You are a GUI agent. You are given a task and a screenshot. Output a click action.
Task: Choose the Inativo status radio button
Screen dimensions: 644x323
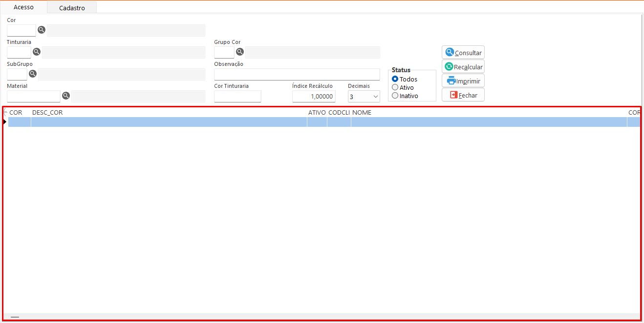[x=395, y=96]
